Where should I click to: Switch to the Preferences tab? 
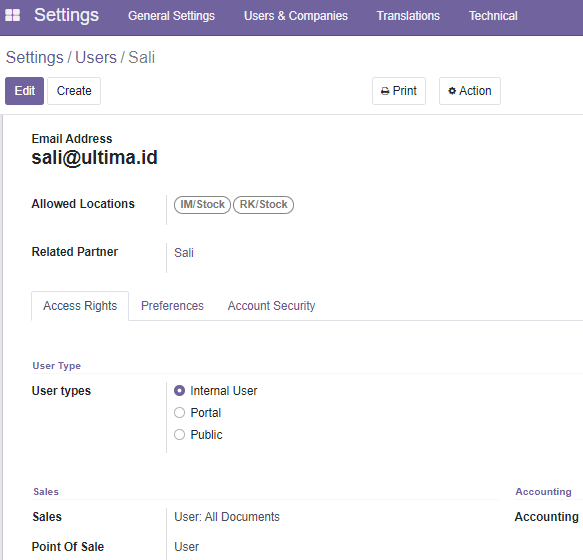172,306
